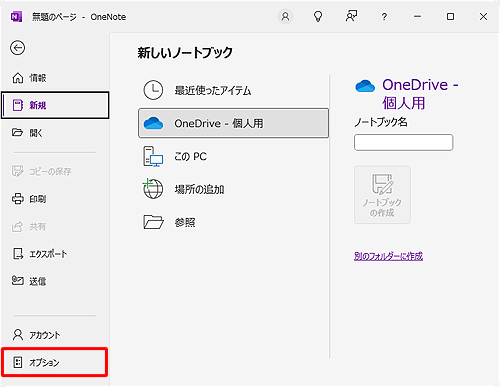Click the feedback person icon
Screen dimensions: 500x387
[351, 16]
